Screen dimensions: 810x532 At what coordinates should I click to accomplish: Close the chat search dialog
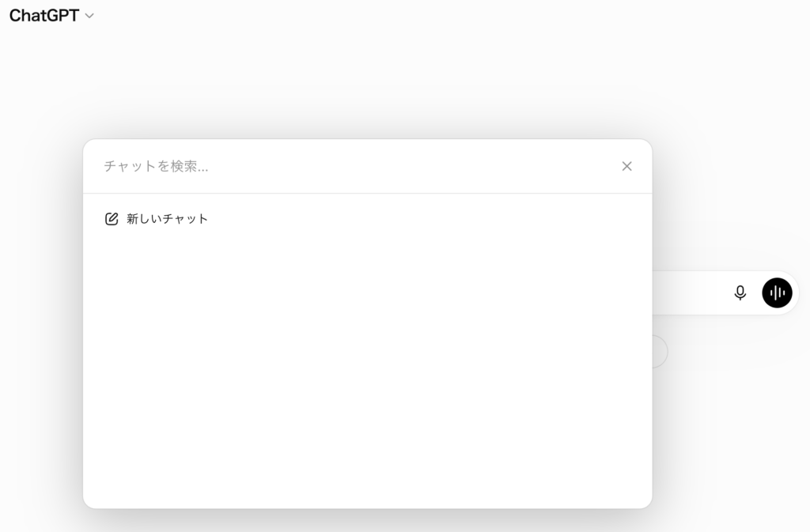[x=626, y=166]
